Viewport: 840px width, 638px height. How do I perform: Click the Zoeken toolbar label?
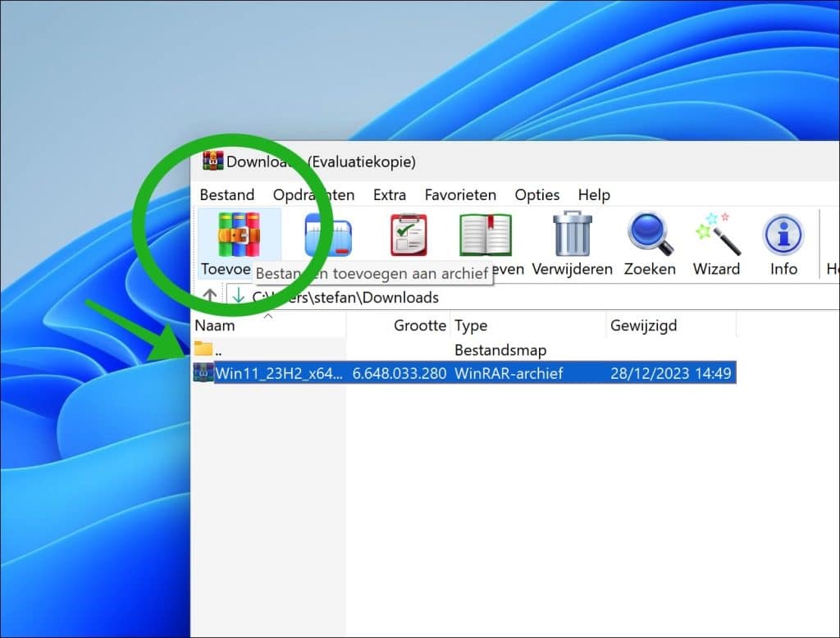tap(650, 269)
